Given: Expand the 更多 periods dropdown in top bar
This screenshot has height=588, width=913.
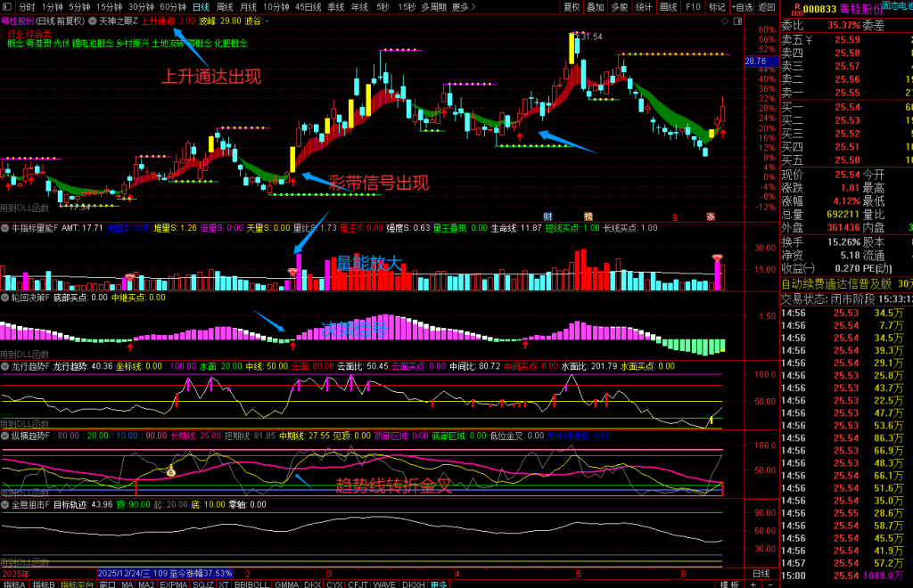Looking at the screenshot, I should (x=464, y=7).
